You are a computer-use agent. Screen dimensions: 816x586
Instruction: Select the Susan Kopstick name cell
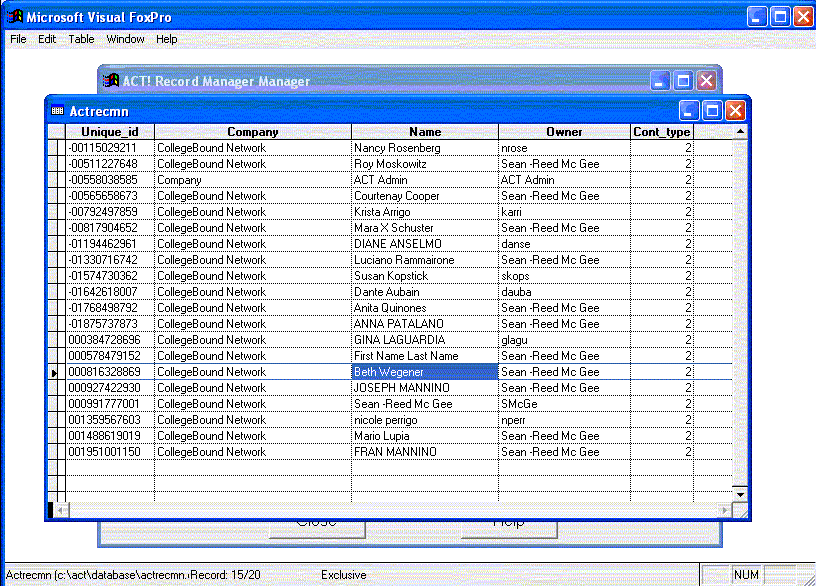click(x=425, y=276)
